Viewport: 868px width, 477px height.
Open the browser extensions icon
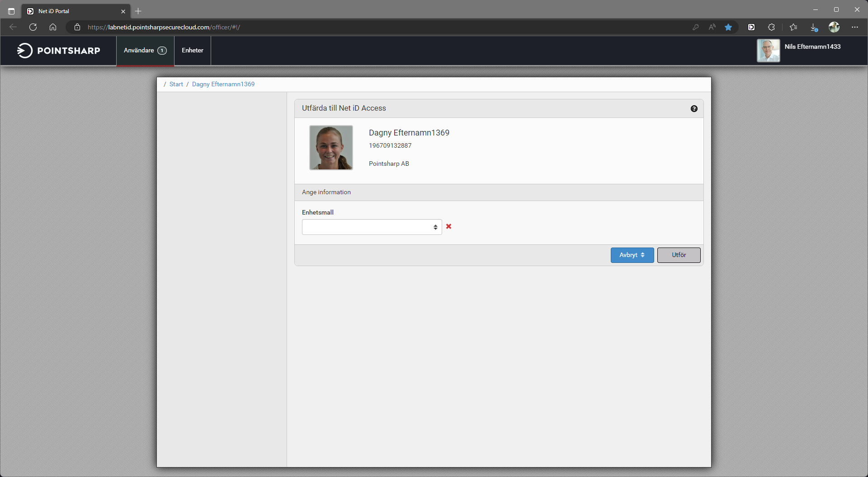(x=771, y=27)
